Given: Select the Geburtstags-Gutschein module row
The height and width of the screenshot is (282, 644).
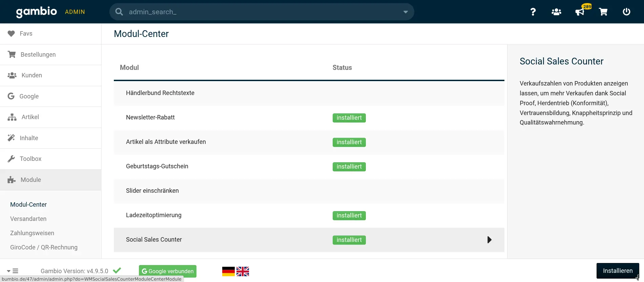Looking at the screenshot, I should click(x=309, y=167).
